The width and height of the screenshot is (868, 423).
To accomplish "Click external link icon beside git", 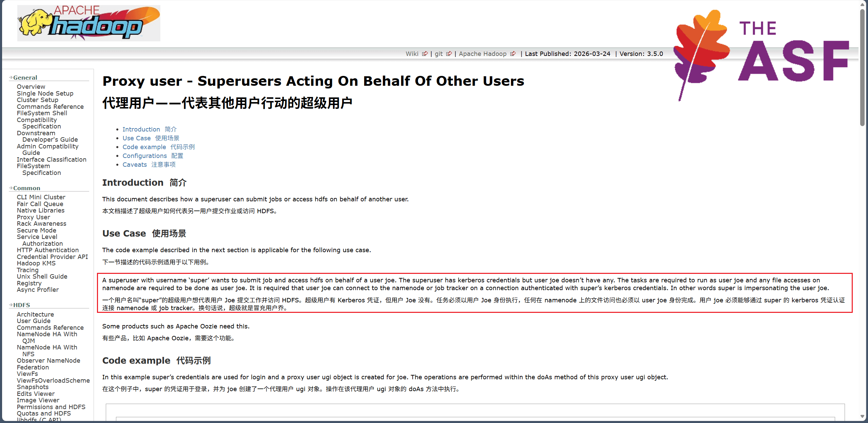I will (x=449, y=54).
